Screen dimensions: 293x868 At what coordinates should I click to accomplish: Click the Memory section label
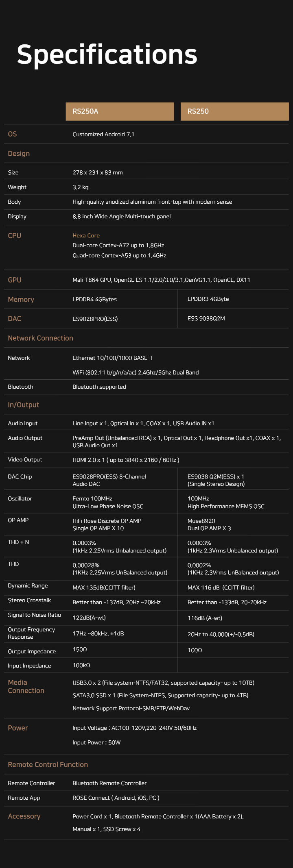click(x=21, y=300)
